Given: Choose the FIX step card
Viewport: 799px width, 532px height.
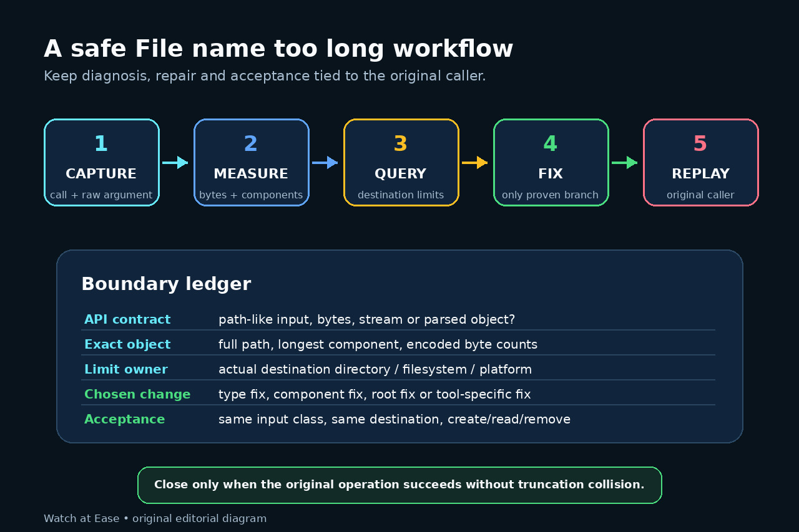Looking at the screenshot, I should coord(551,162).
